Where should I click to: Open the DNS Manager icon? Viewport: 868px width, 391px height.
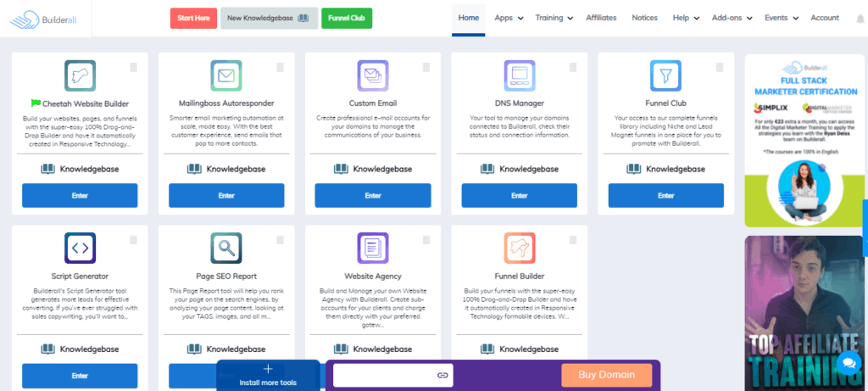pos(520,75)
